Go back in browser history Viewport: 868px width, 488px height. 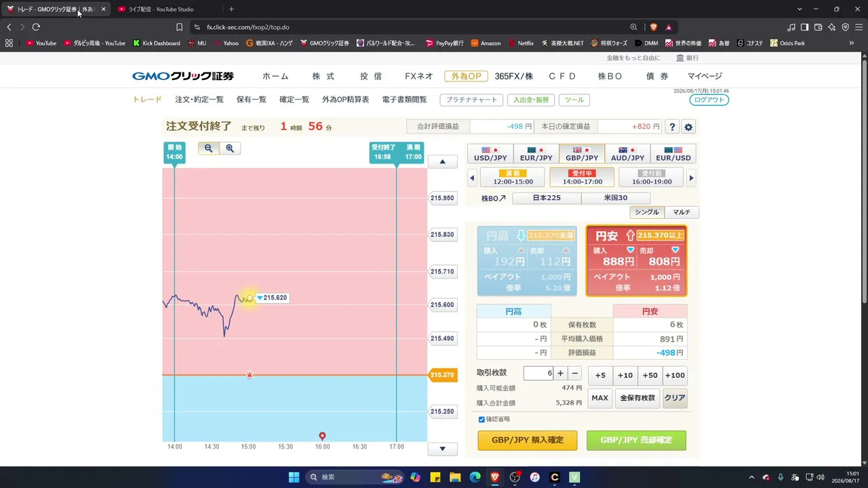coord(9,27)
